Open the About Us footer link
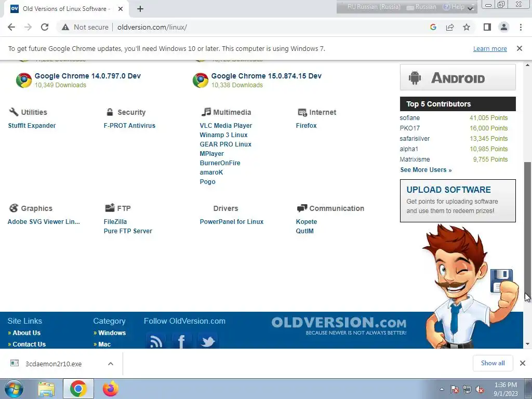This screenshot has height=399, width=532. click(26, 333)
